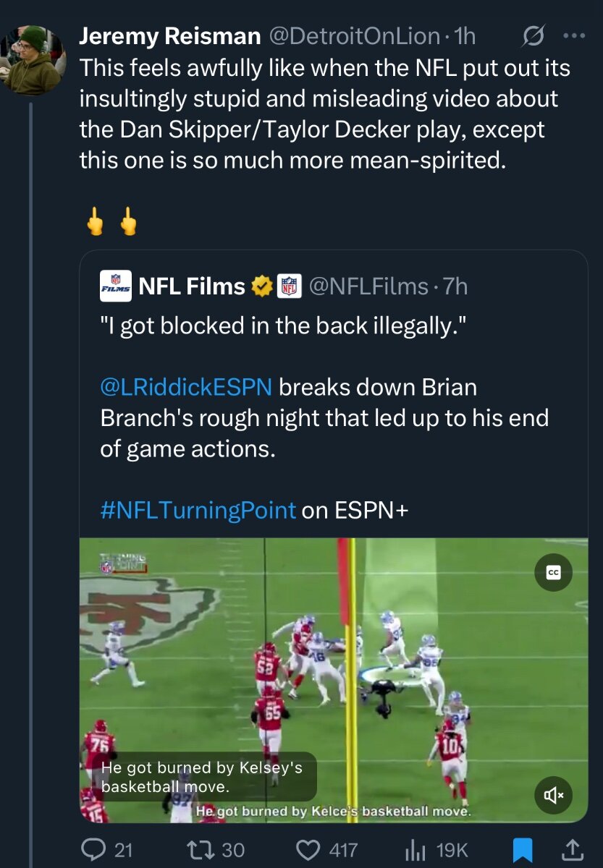
Task: Like the tweet with the heart icon
Action: pos(308,849)
